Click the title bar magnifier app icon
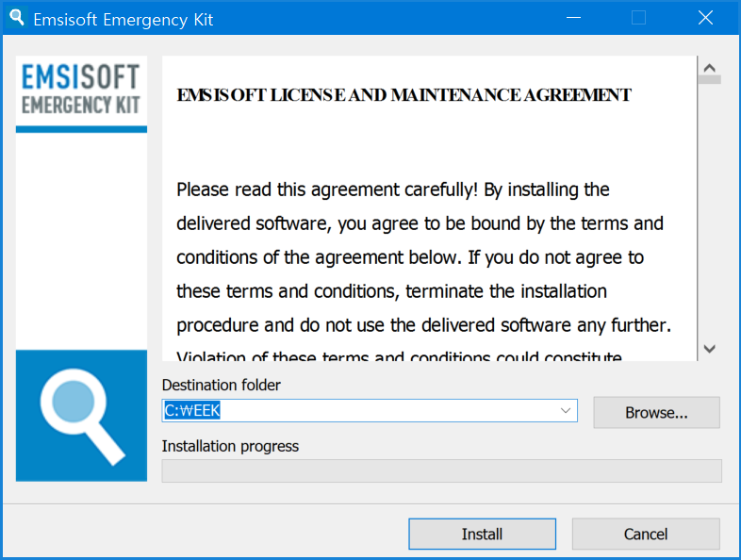The width and height of the screenshot is (741, 560). pyautogui.click(x=17, y=18)
